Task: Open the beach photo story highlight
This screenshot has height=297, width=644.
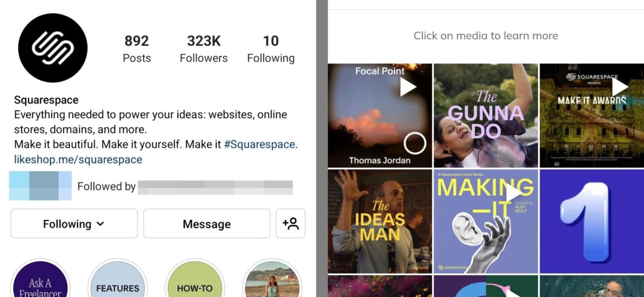Action: 272,279
